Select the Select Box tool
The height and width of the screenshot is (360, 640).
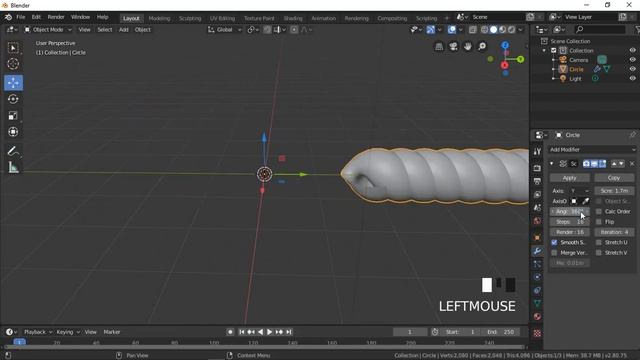(13, 48)
